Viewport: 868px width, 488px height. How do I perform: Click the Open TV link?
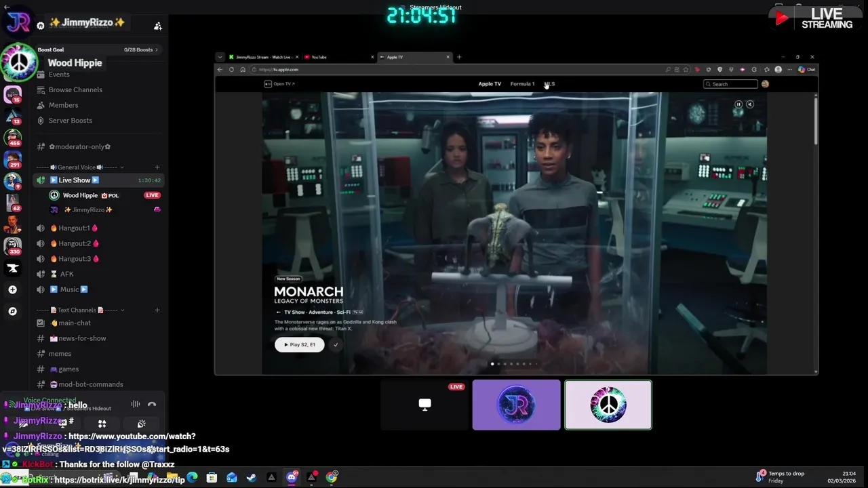[x=279, y=84]
